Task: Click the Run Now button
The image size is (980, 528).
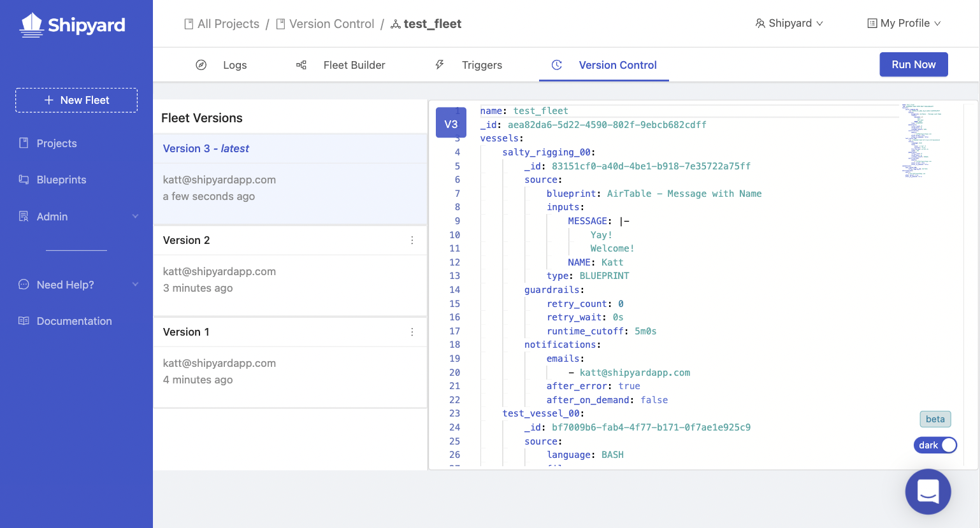Action: (914, 64)
